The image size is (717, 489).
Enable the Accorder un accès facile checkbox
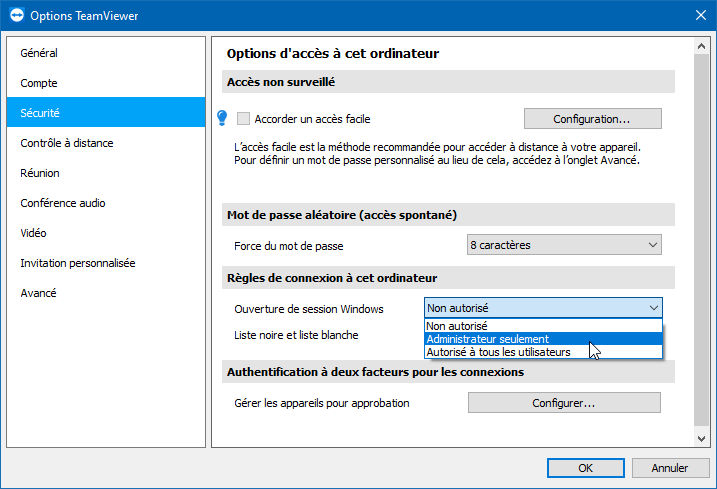point(243,119)
